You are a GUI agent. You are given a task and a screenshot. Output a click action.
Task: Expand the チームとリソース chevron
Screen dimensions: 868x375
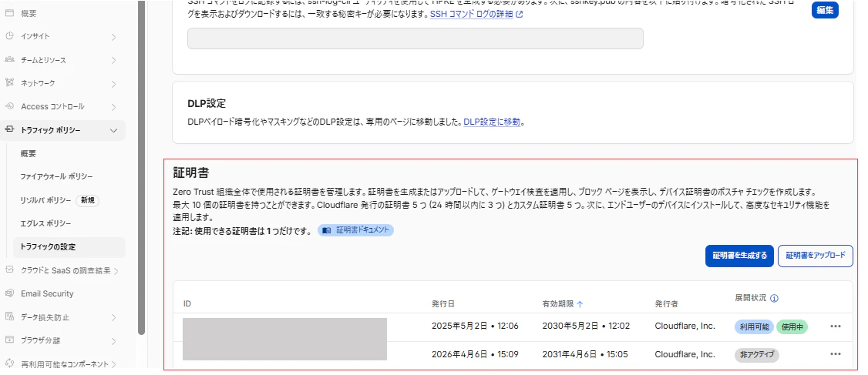click(113, 60)
